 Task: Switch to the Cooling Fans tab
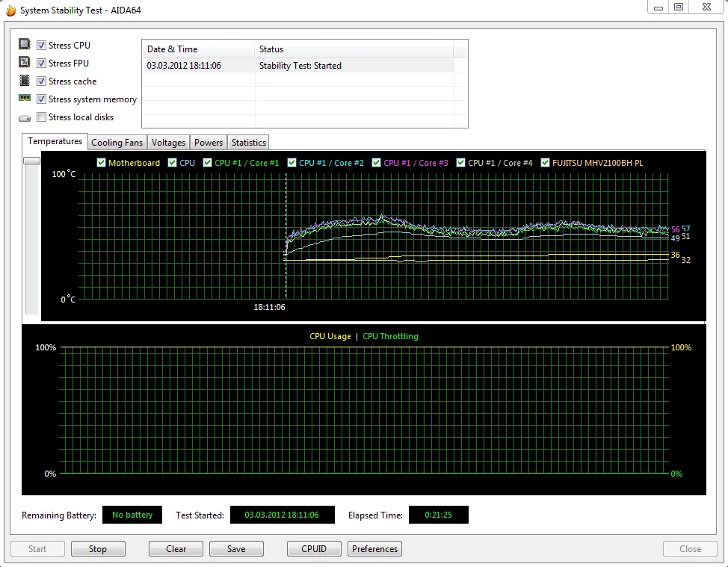(x=117, y=143)
